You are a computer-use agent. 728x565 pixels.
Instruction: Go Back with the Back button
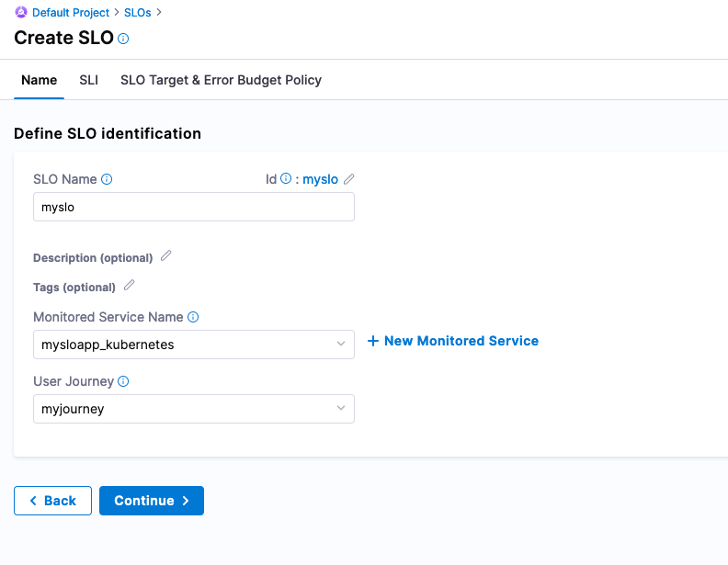click(x=52, y=501)
